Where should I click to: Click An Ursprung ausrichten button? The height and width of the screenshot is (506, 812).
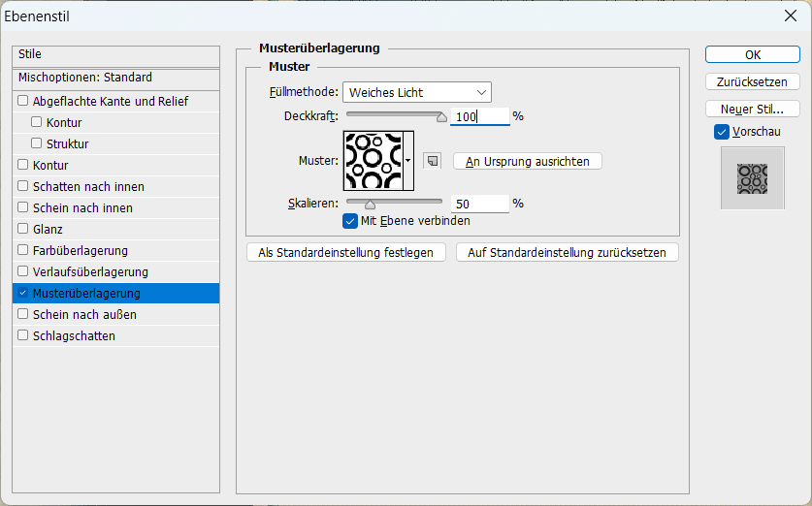(527, 162)
